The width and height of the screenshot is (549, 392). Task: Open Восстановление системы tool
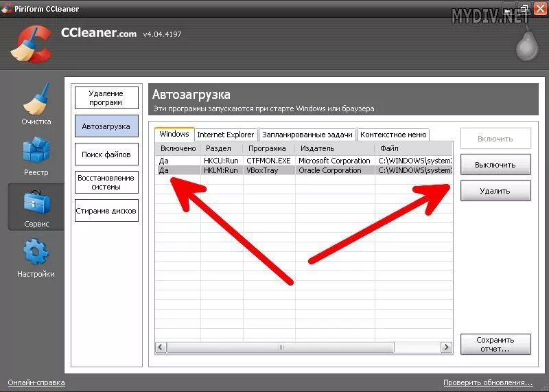click(x=106, y=182)
